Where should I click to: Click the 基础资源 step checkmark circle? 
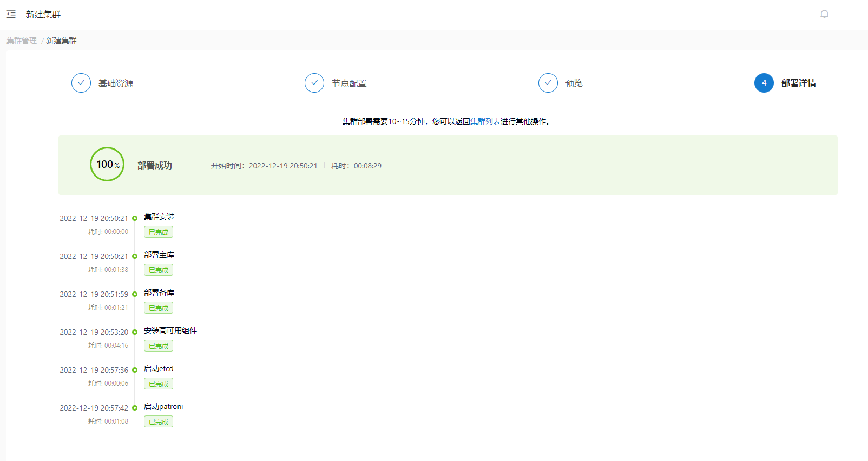tap(81, 83)
